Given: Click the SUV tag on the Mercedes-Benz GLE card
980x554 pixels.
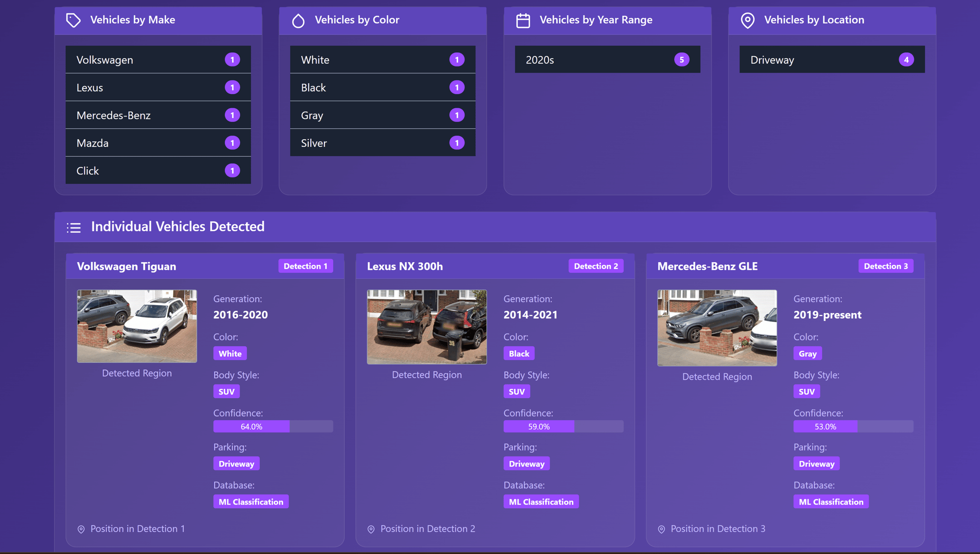Looking at the screenshot, I should 807,392.
